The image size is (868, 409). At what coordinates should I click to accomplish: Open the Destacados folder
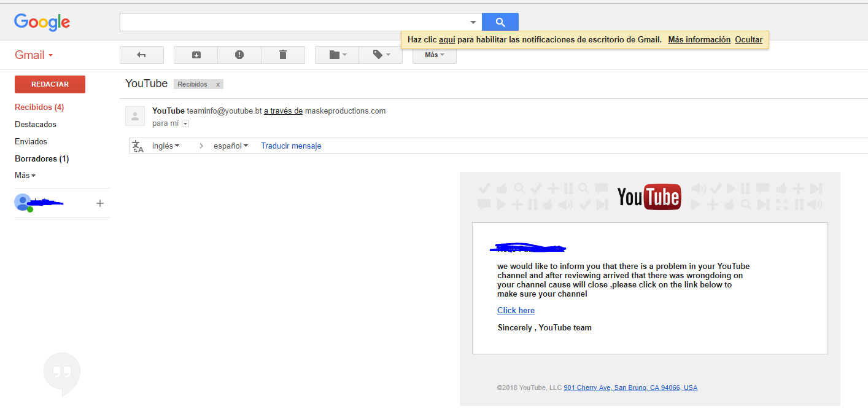point(36,124)
